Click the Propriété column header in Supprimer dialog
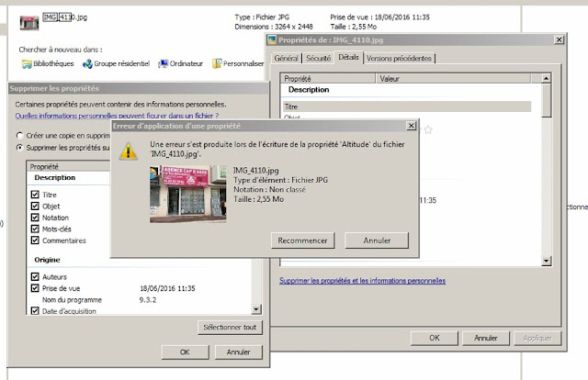 click(x=69, y=166)
